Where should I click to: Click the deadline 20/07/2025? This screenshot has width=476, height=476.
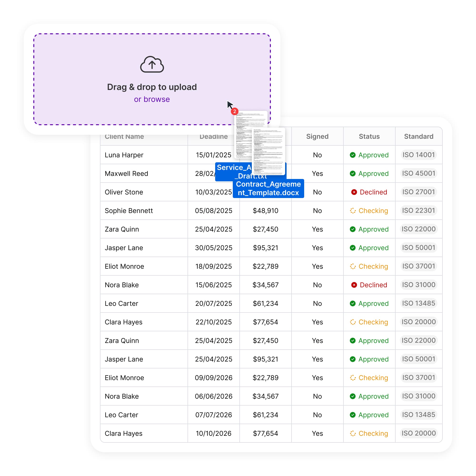point(214,303)
